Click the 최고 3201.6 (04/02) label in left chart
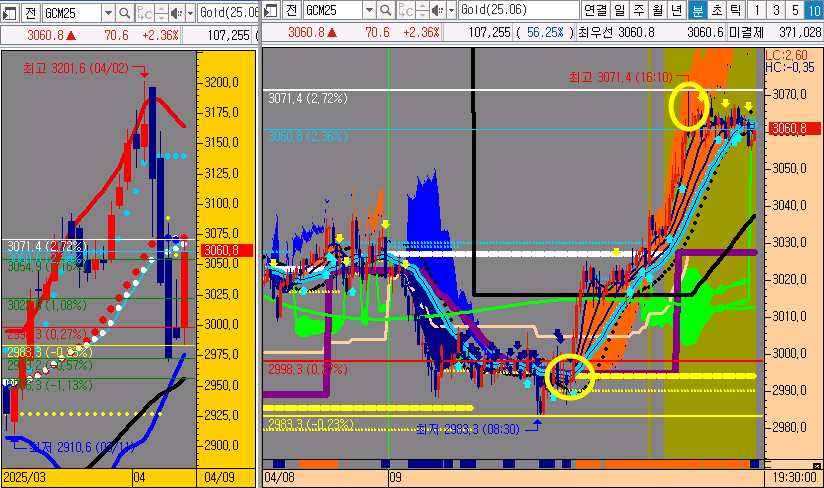The image size is (824, 488). (x=76, y=68)
